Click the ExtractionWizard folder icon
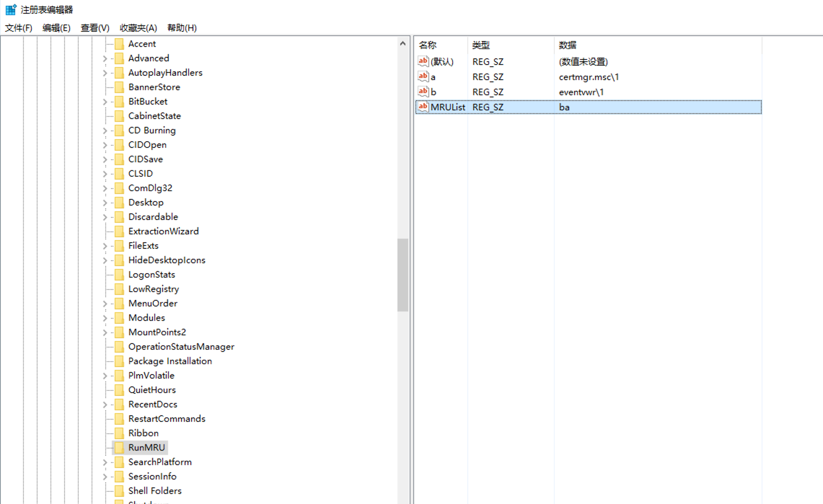The image size is (823, 504). click(119, 231)
